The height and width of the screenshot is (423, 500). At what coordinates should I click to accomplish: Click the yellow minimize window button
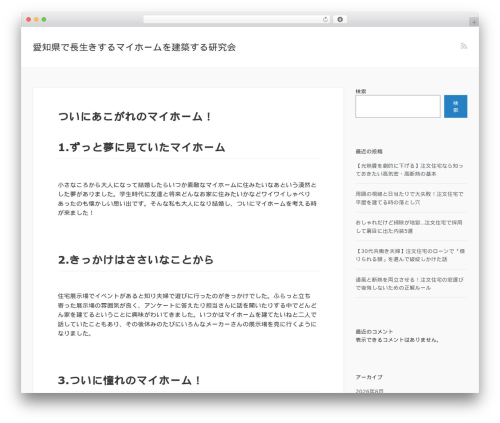click(x=36, y=20)
